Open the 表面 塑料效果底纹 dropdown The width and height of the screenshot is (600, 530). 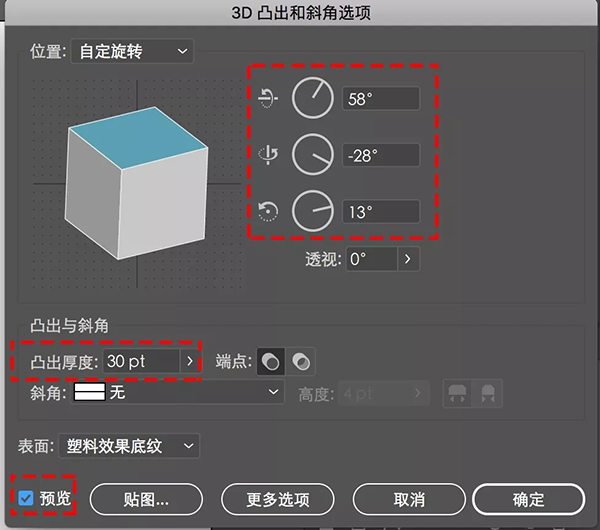pos(129,446)
